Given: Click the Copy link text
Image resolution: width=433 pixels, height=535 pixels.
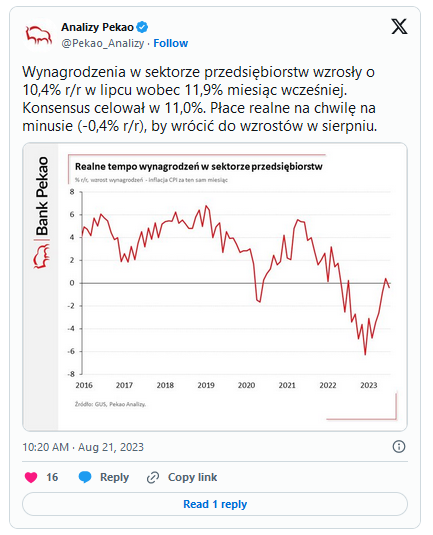Looking at the screenshot, I should pos(192,477).
